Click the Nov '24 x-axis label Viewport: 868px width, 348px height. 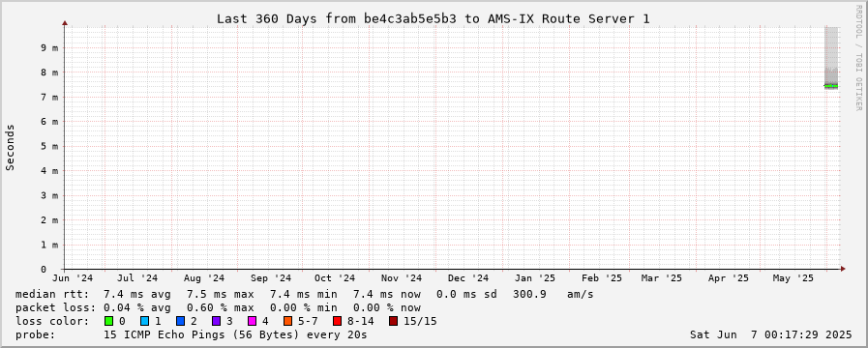[x=402, y=278]
